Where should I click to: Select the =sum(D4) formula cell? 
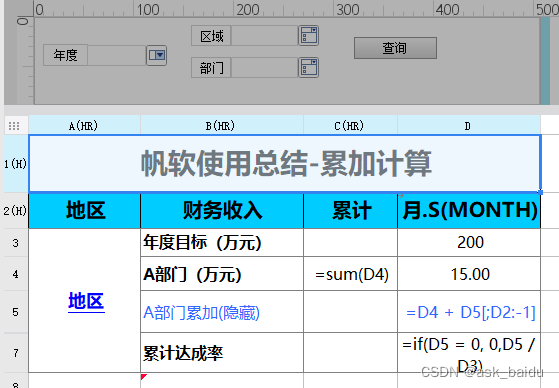(351, 274)
